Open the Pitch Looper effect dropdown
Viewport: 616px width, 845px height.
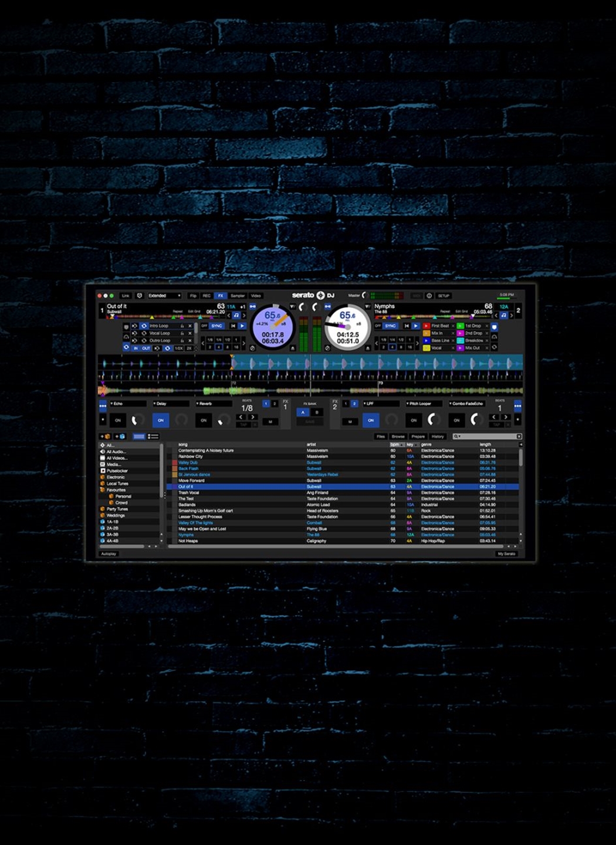[424, 404]
